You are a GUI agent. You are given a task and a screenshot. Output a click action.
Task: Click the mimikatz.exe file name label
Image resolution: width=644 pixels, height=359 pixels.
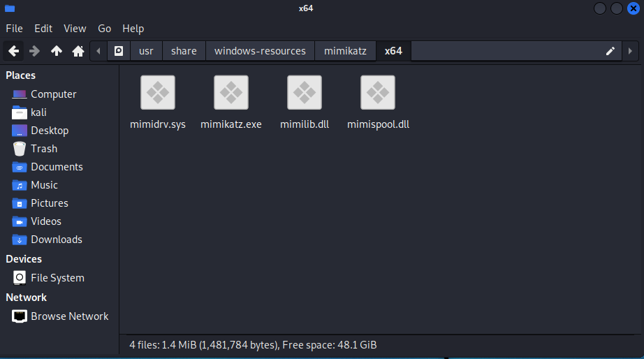click(230, 124)
